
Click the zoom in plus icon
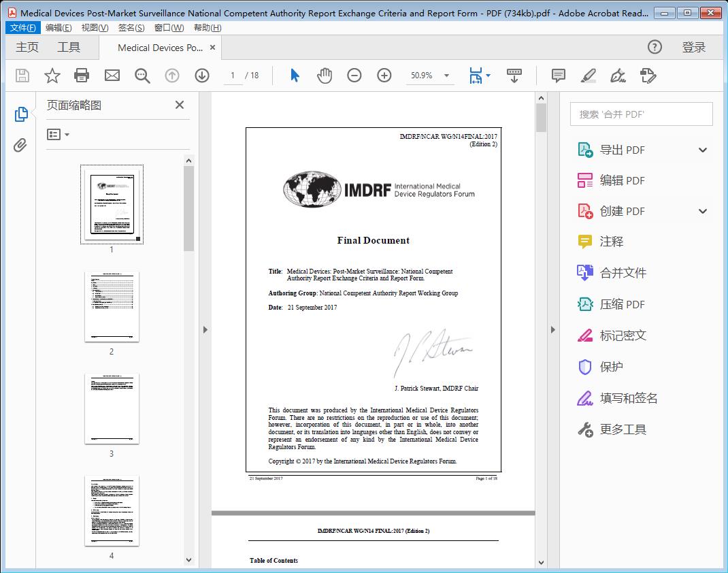384,76
